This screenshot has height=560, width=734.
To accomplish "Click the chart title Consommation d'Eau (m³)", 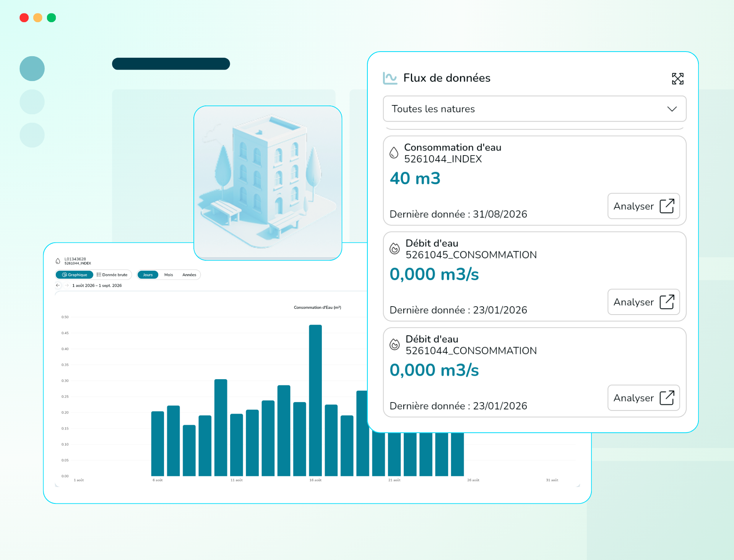I will coord(317,307).
